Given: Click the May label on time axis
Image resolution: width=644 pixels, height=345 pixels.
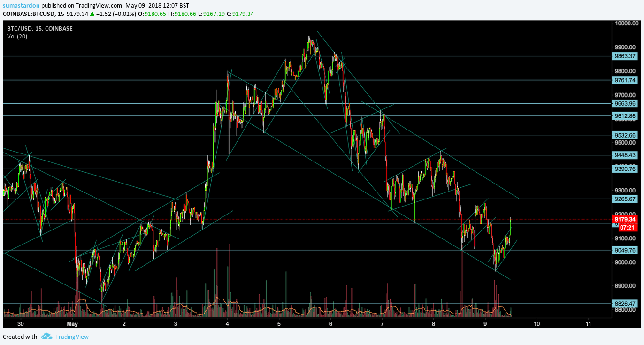Looking at the screenshot, I should pyautogui.click(x=72, y=324).
